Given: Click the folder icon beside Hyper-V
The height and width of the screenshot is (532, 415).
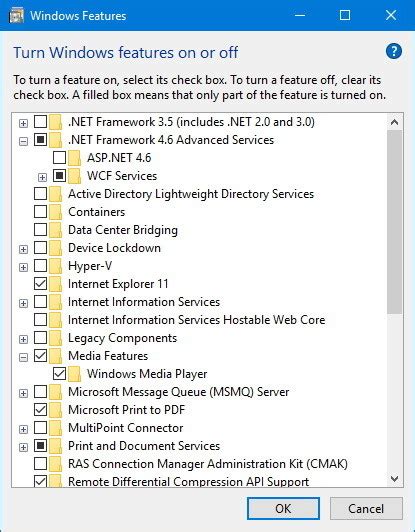Looking at the screenshot, I should point(55,266).
